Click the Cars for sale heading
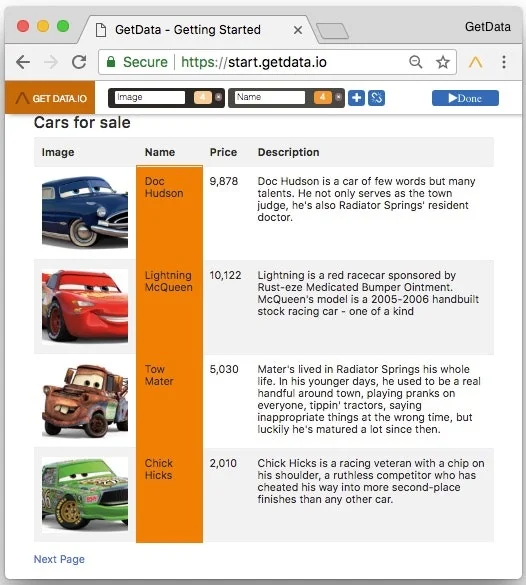The image size is (526, 585). click(x=82, y=122)
